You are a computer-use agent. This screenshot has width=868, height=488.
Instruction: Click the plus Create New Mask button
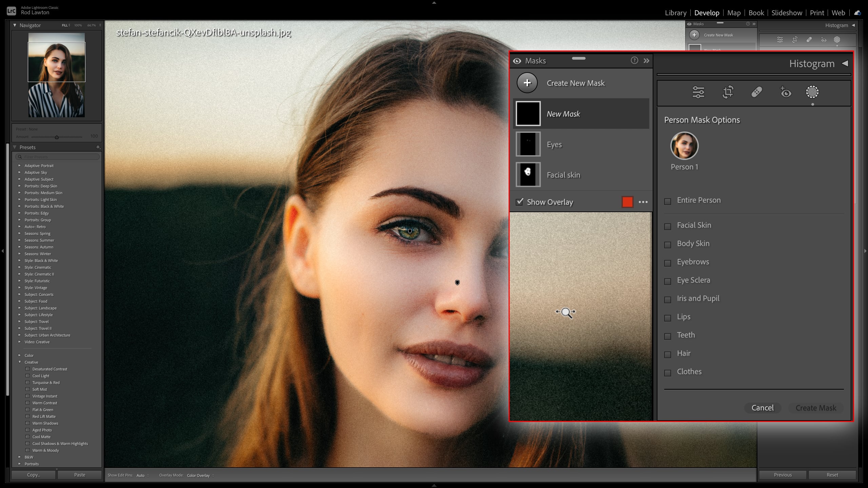click(x=527, y=83)
